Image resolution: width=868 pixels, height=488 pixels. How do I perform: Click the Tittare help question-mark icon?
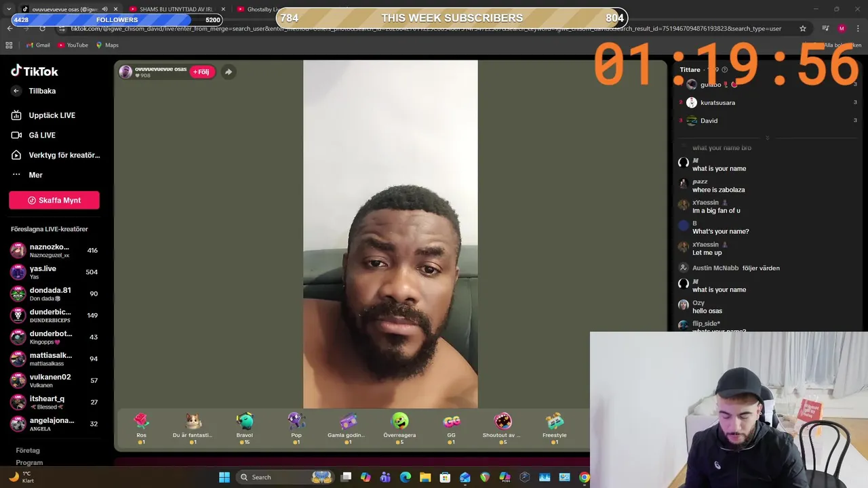coord(725,70)
